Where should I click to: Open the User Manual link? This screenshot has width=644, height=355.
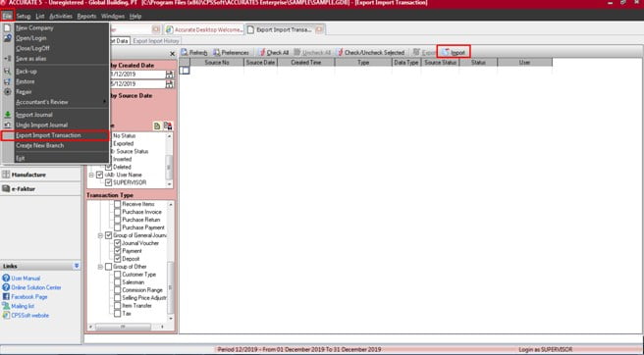coord(26,279)
